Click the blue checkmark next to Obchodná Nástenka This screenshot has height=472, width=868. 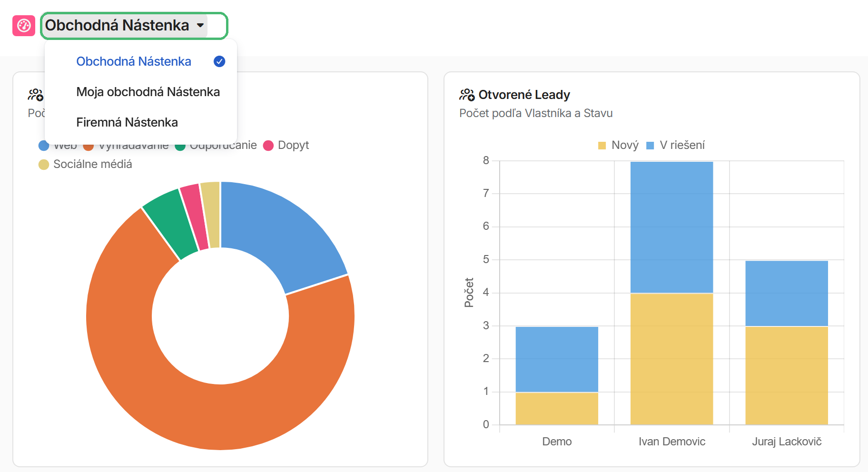coord(219,61)
